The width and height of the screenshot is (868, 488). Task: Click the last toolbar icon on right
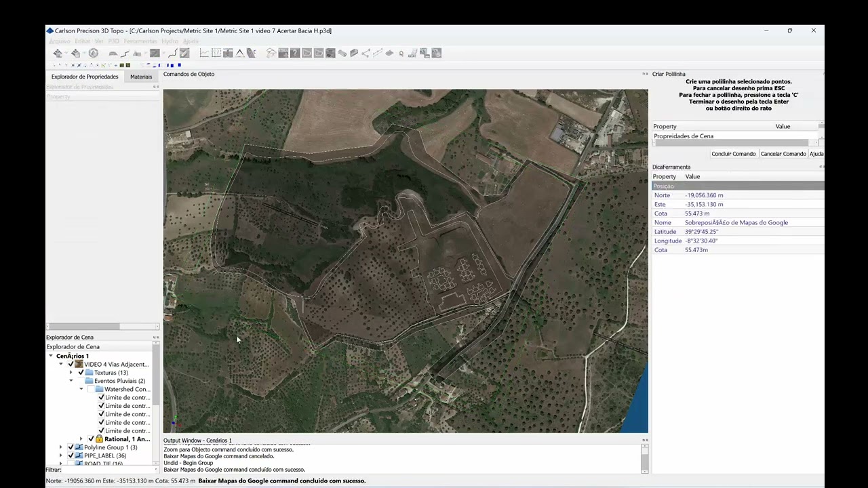[436, 53]
